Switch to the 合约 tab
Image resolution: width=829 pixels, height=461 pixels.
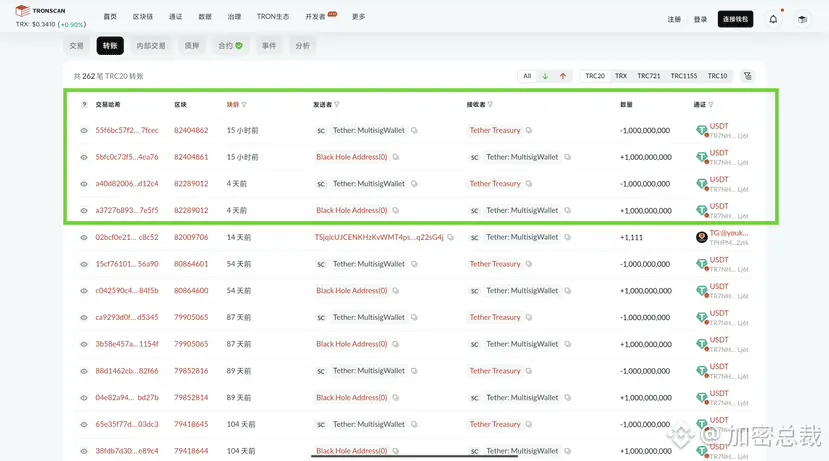click(230, 46)
